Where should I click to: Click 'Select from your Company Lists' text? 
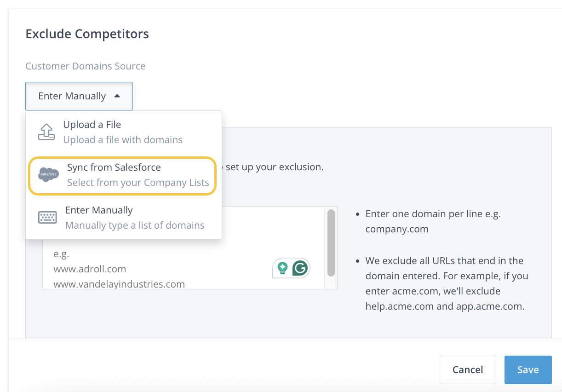pos(138,183)
